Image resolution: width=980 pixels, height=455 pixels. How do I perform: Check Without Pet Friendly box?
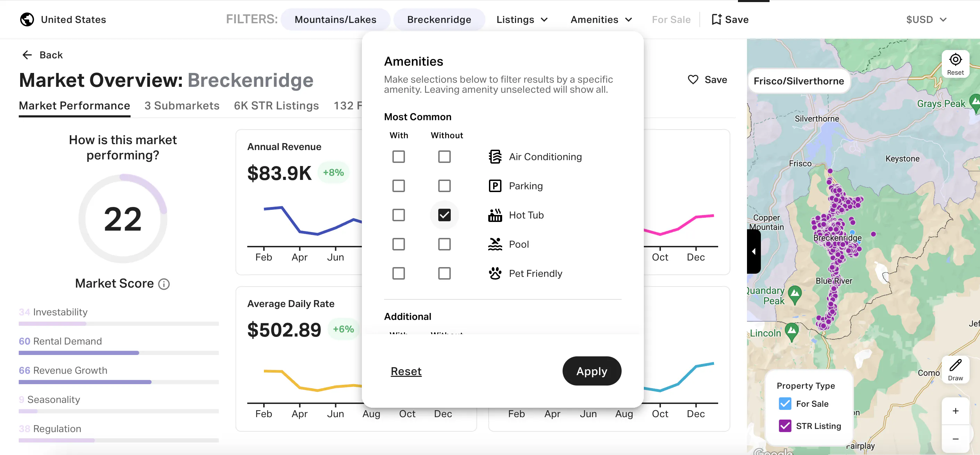pyautogui.click(x=444, y=274)
